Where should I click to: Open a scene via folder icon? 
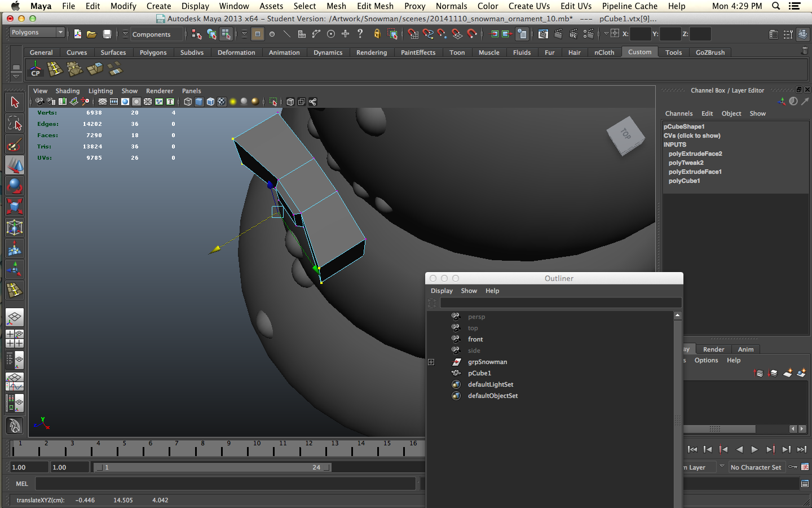[x=91, y=34]
